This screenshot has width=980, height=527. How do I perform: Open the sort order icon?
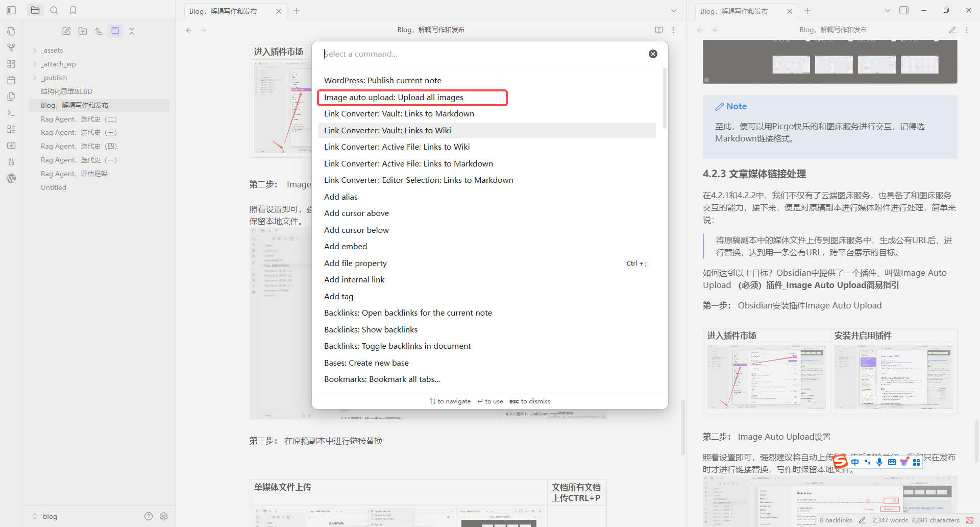(x=99, y=31)
